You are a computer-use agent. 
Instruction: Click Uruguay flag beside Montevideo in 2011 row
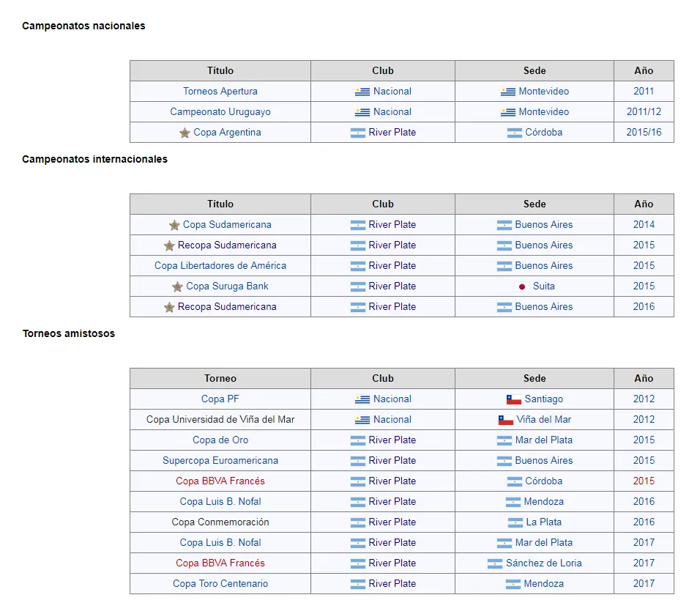tap(507, 92)
